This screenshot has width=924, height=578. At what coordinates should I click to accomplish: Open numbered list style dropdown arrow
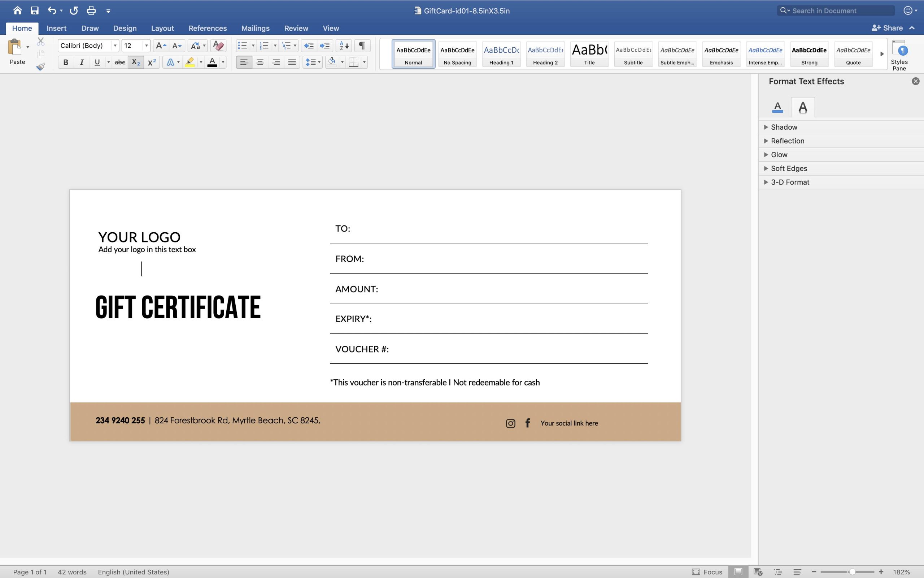(275, 46)
